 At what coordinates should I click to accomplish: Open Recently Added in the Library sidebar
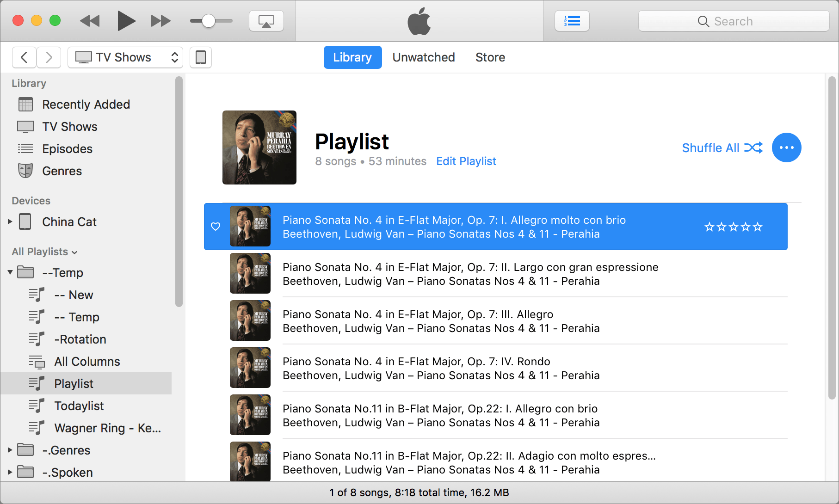(x=86, y=104)
